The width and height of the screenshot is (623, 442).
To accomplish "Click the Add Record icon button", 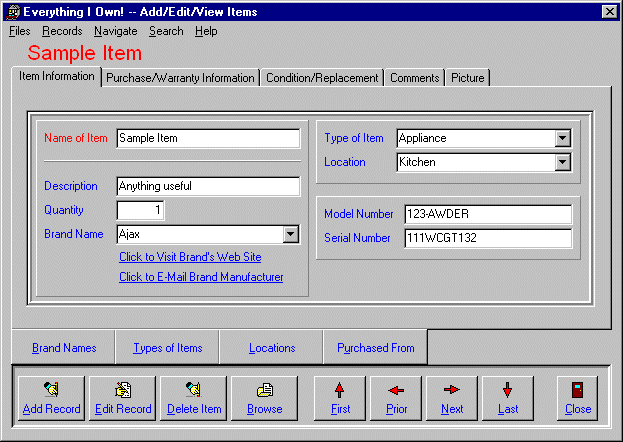I will tap(51, 397).
